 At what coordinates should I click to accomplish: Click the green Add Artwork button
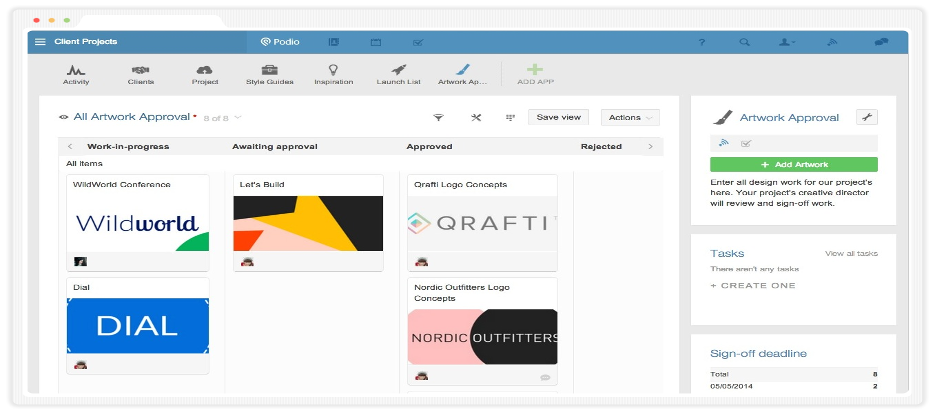794,165
